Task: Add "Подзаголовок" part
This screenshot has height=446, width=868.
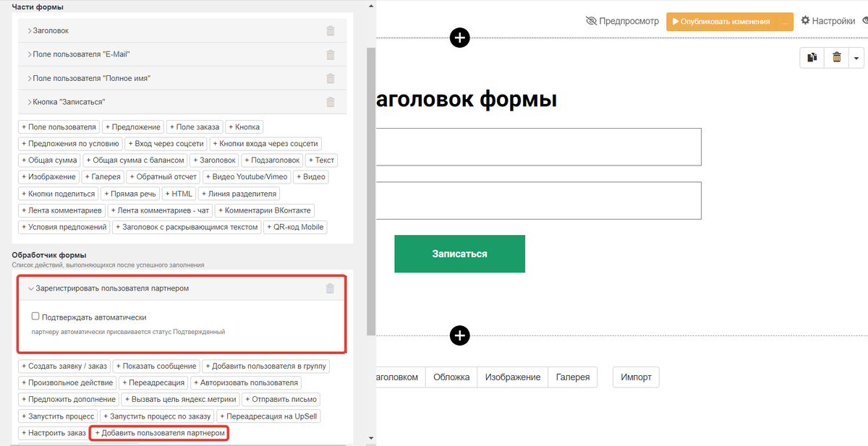Action: pos(273,160)
